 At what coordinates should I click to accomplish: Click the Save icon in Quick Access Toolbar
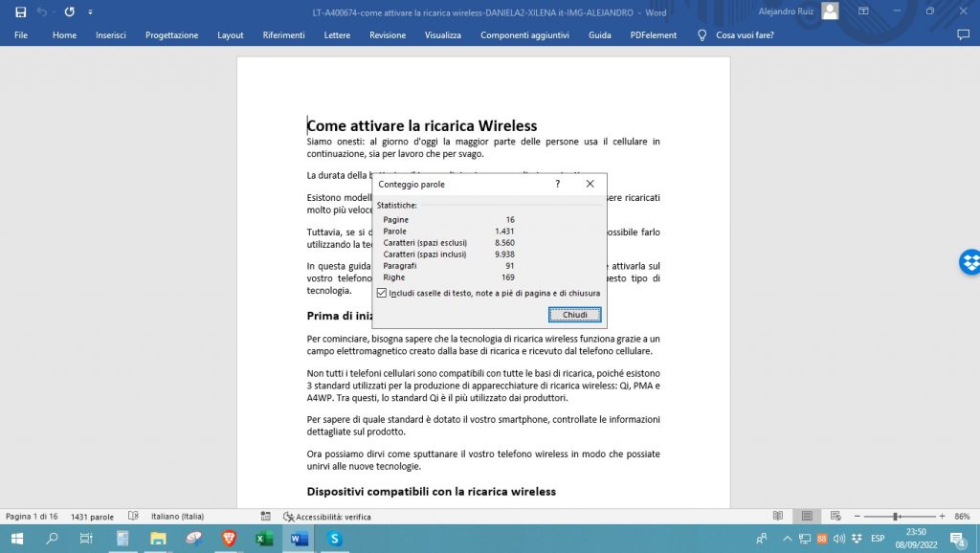click(x=21, y=11)
